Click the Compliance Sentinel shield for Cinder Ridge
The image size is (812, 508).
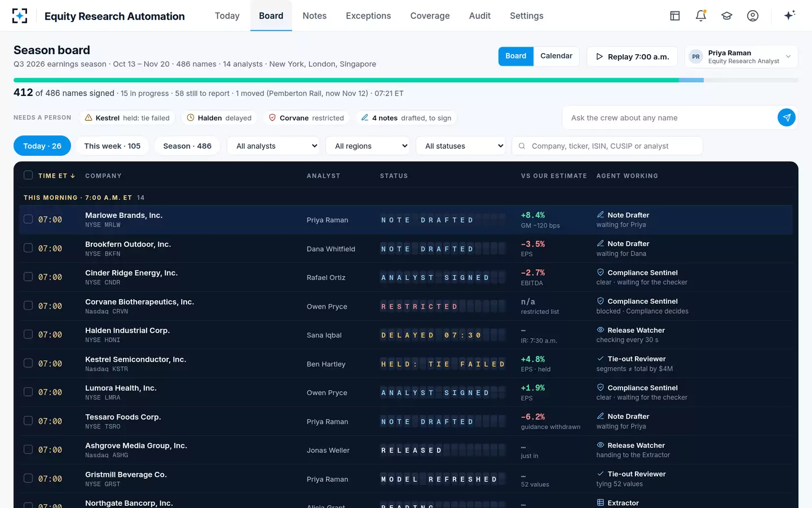(x=601, y=273)
